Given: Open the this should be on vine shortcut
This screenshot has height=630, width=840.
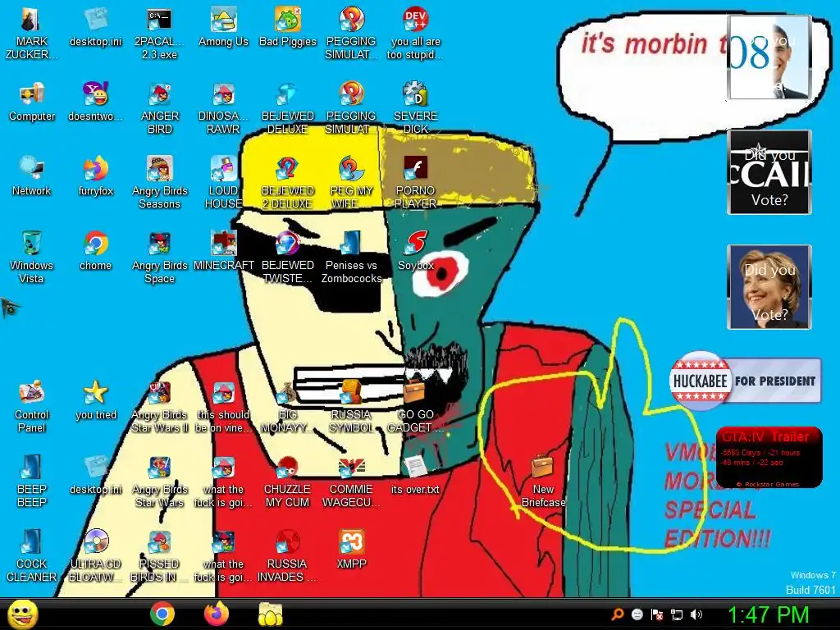Looking at the screenshot, I should (x=223, y=406).
